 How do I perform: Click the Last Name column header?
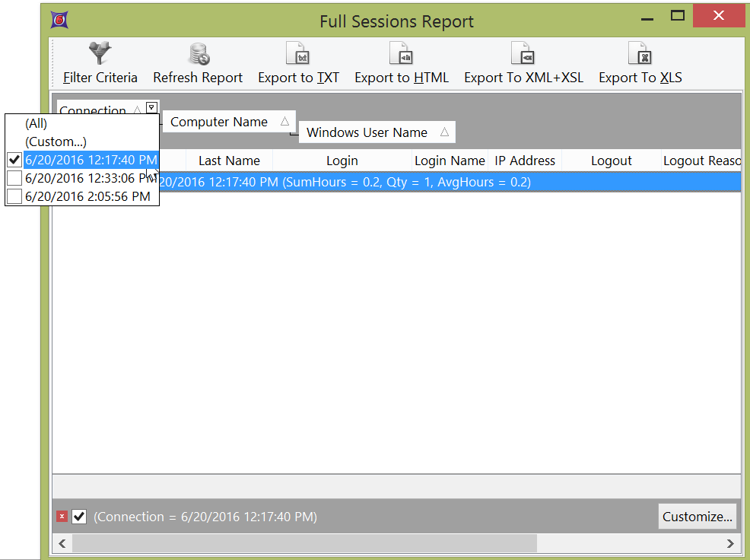click(229, 161)
